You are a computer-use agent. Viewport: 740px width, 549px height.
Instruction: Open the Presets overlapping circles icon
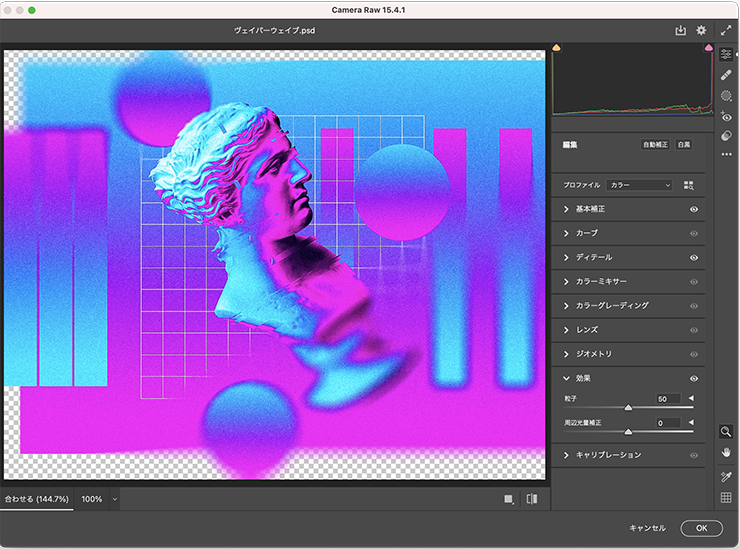coord(726,136)
